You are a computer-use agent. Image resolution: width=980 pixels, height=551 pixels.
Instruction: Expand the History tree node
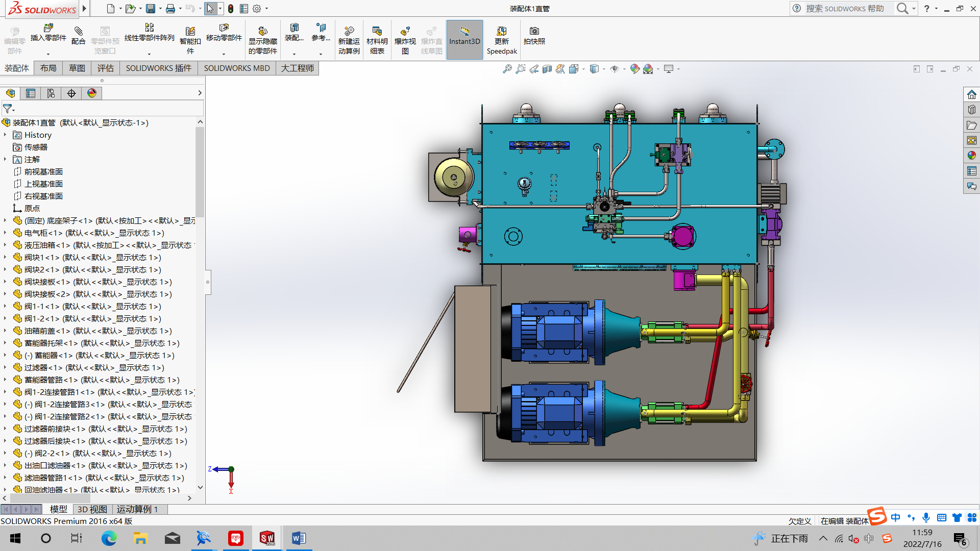tap(5, 135)
